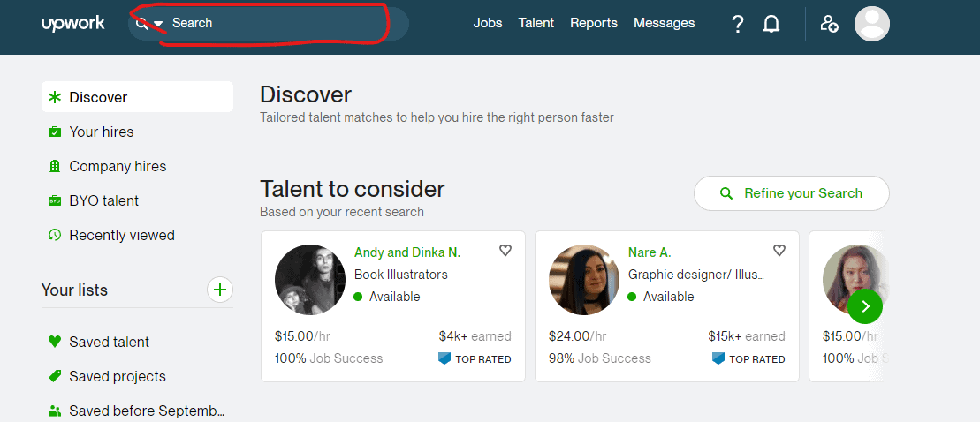Open the profile avatar menu
Screen dimensions: 980x422
(871, 24)
